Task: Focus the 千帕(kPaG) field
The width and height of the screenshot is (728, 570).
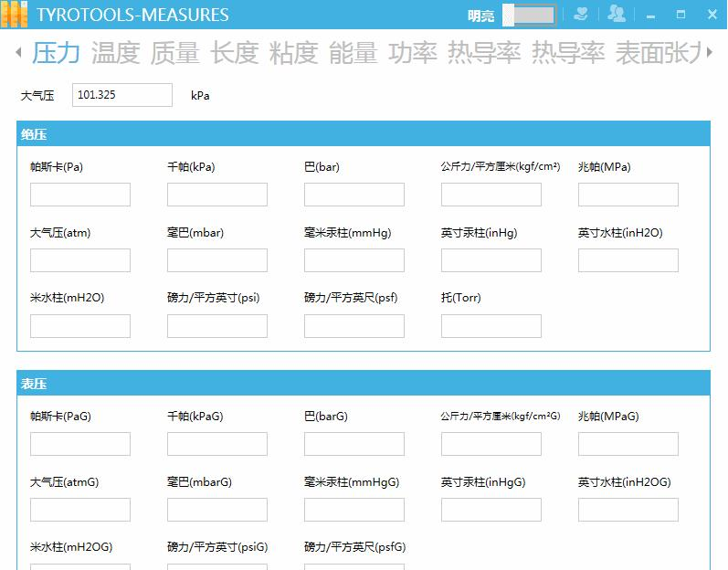Action: (x=217, y=444)
